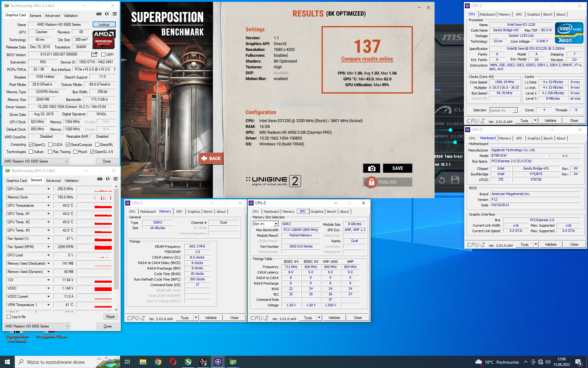Toggle the CUDA checkbox
The height and width of the screenshot is (368, 588).
[x=50, y=145]
